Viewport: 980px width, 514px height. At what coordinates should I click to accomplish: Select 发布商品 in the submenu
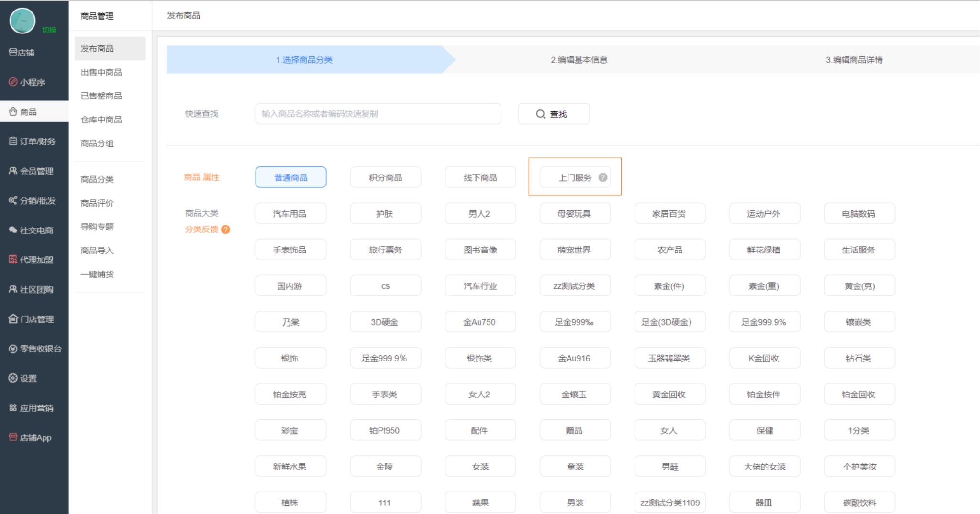pos(110,49)
